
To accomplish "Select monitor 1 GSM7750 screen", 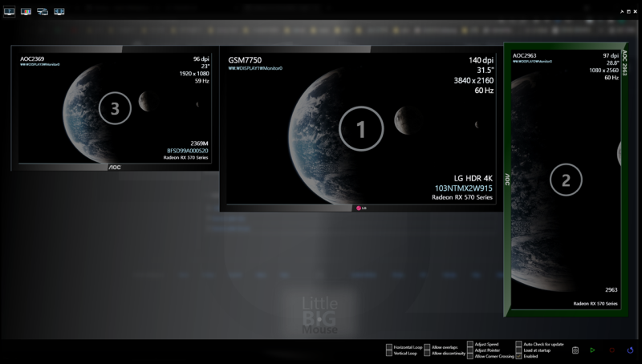I will point(361,128).
